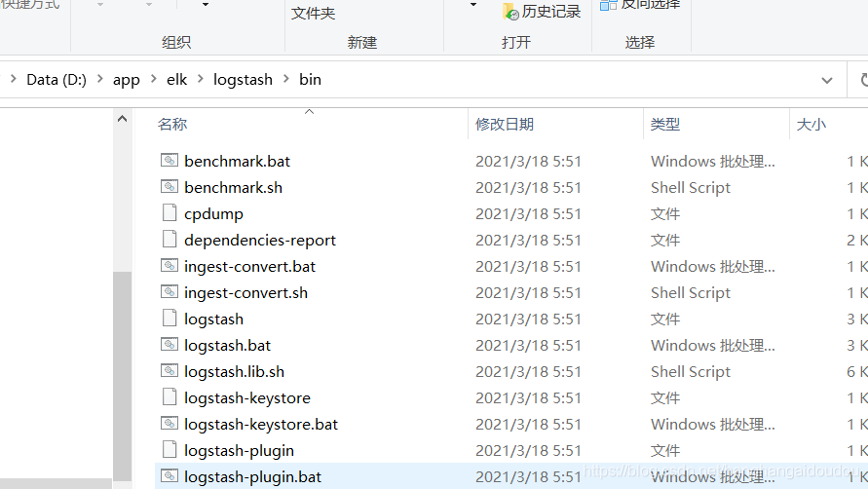Click the bin breadcrumb segment
868x489 pixels.
click(310, 80)
